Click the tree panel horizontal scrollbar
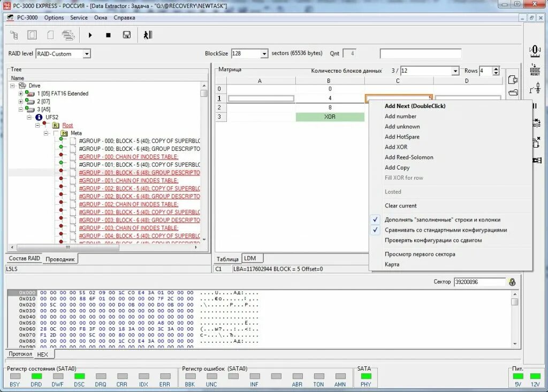Image resolution: width=548 pixels, height=392 pixels. click(x=104, y=248)
